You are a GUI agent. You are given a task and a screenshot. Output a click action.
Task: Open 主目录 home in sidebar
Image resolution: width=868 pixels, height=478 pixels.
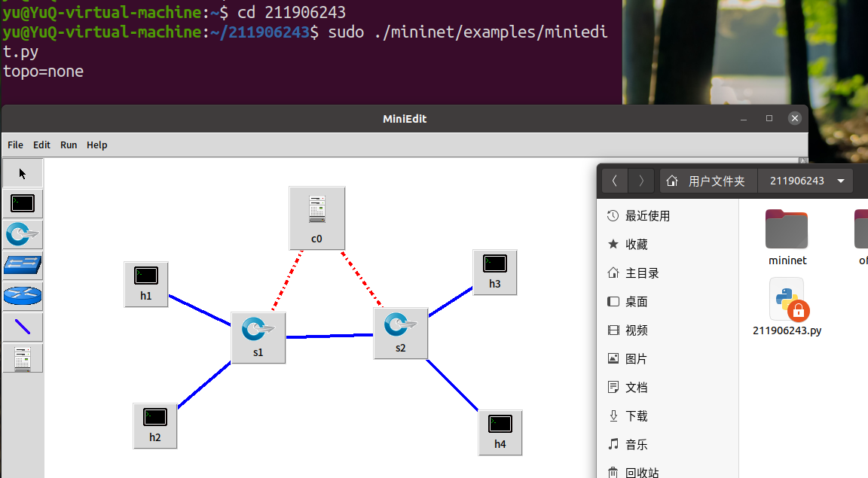[x=667, y=273]
